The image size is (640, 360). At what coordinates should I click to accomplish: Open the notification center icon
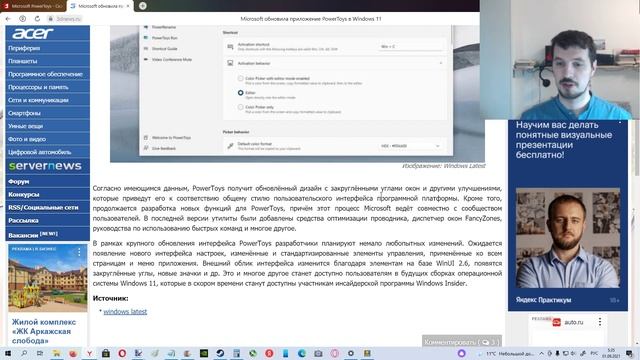pos(630,353)
